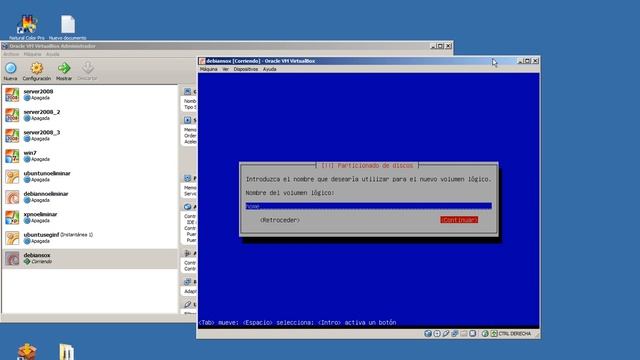Click the server2008 name text in VM list

(x=38, y=91)
